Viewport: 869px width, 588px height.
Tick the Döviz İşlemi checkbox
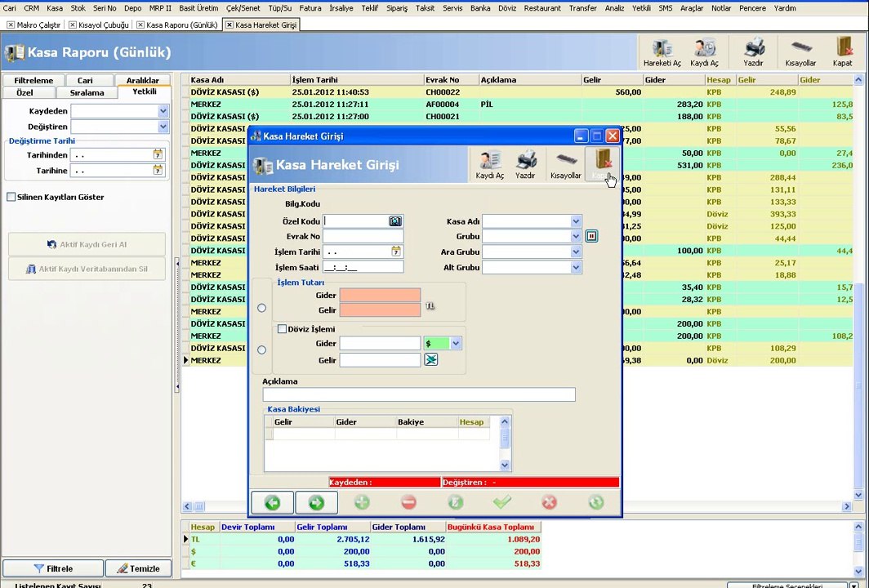[282, 328]
